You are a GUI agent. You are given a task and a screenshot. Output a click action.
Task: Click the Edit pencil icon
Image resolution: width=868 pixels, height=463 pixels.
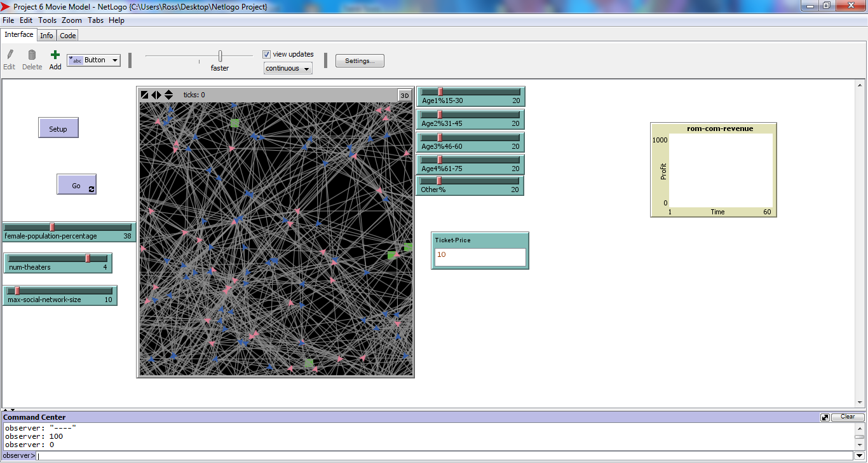pyautogui.click(x=10, y=55)
